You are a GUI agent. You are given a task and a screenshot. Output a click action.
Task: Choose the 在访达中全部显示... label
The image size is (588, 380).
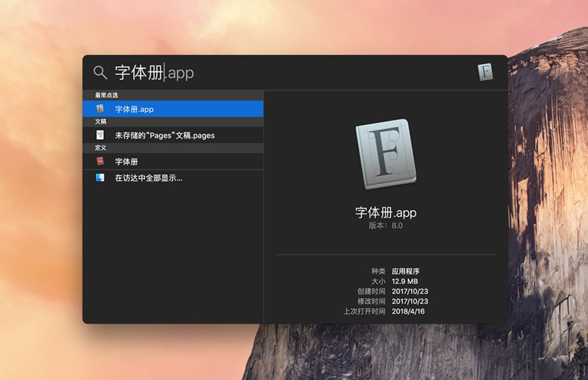click(148, 178)
